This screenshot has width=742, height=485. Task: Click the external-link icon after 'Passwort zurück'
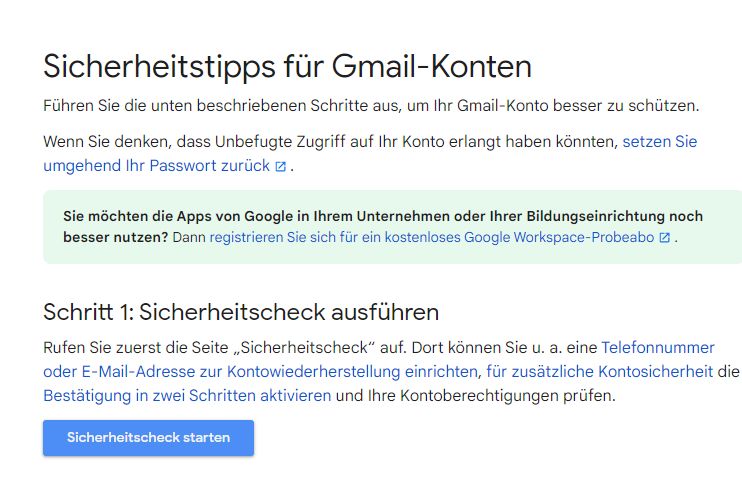pos(281,167)
